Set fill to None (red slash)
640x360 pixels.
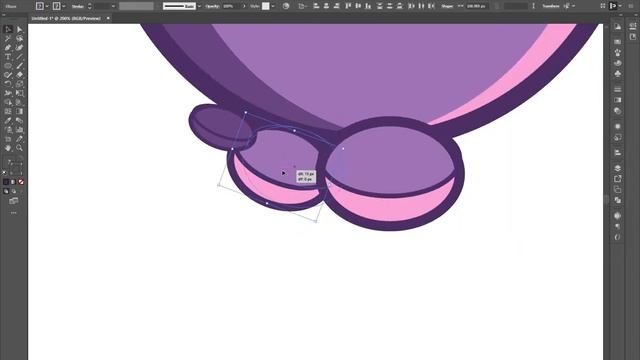pos(21,182)
